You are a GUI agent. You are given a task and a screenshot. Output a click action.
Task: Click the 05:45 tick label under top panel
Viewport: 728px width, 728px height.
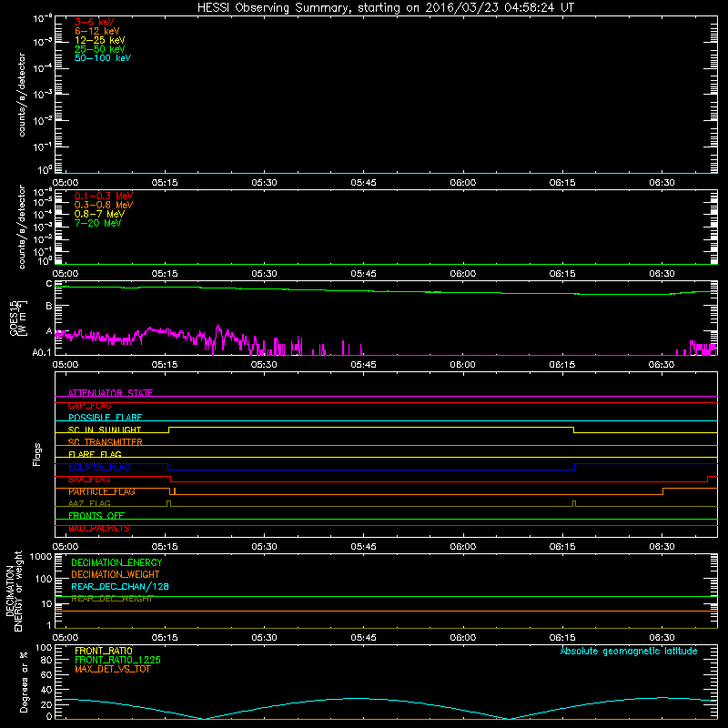coord(363,183)
